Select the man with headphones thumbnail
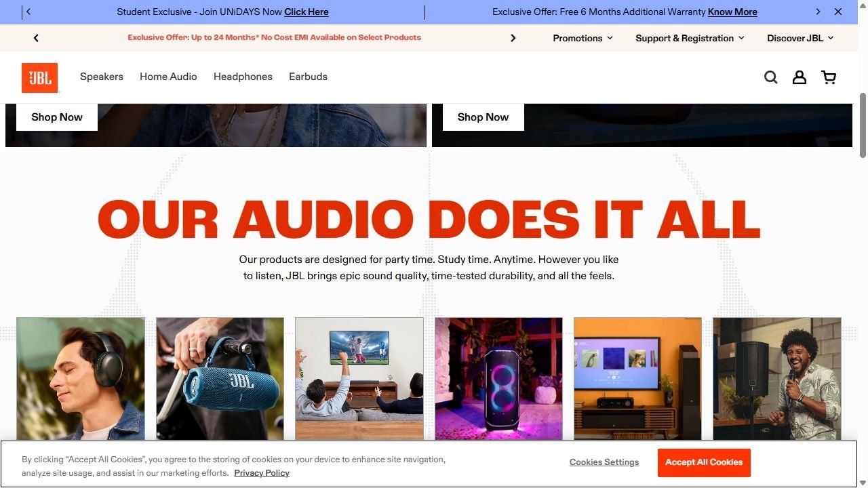Image resolution: width=868 pixels, height=488 pixels. [81, 378]
